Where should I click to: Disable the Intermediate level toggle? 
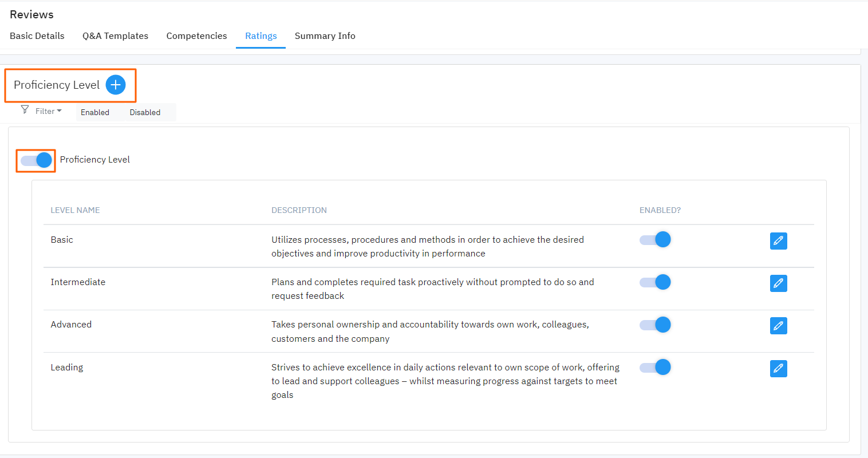[x=655, y=282]
